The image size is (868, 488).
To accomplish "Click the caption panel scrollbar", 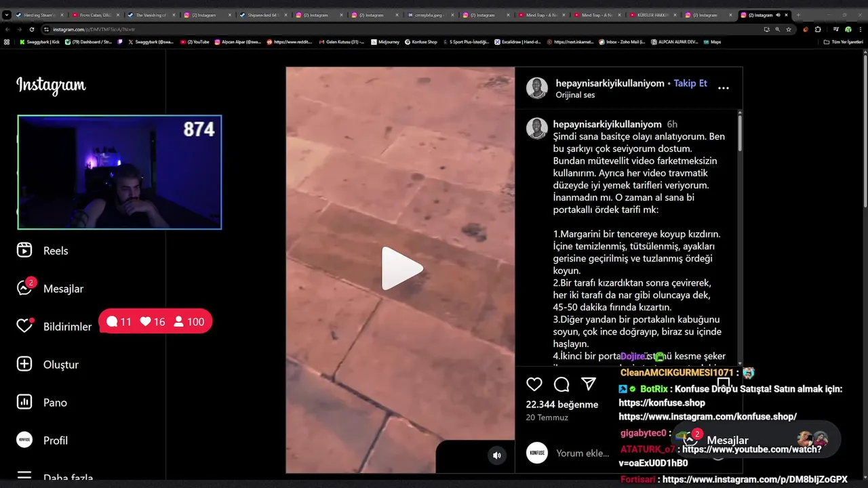I will click(x=739, y=132).
